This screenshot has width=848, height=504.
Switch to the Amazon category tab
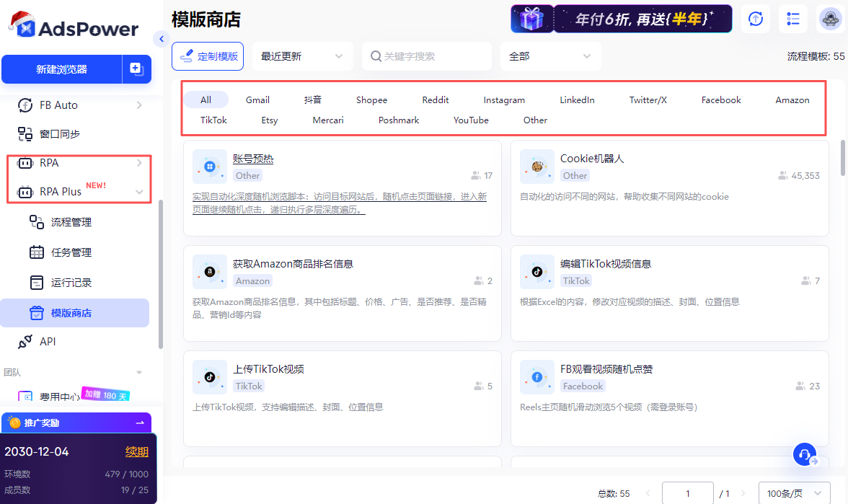tap(792, 100)
